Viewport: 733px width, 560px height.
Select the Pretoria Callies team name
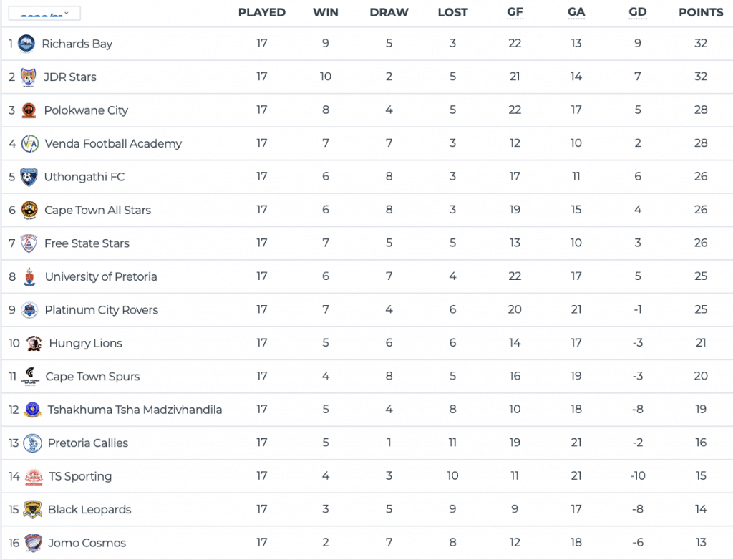point(88,443)
